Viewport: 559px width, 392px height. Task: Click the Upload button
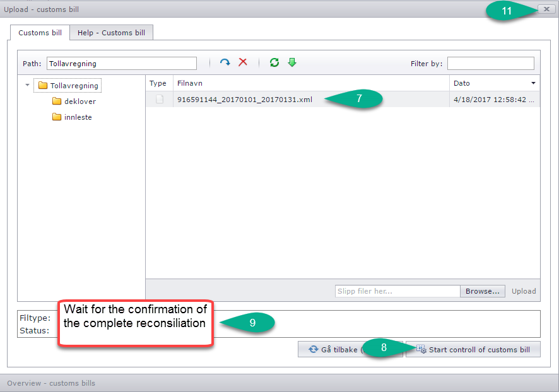coord(524,291)
